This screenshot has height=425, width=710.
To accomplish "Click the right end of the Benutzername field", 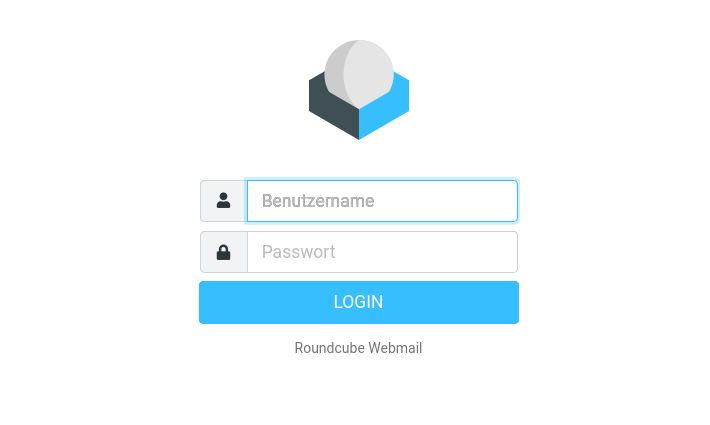I will 503,201.
